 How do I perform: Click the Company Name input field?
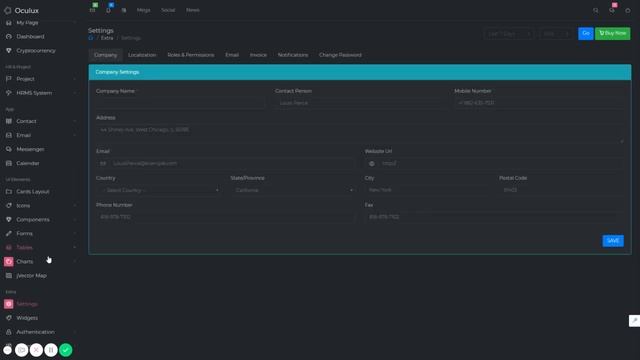click(180, 103)
